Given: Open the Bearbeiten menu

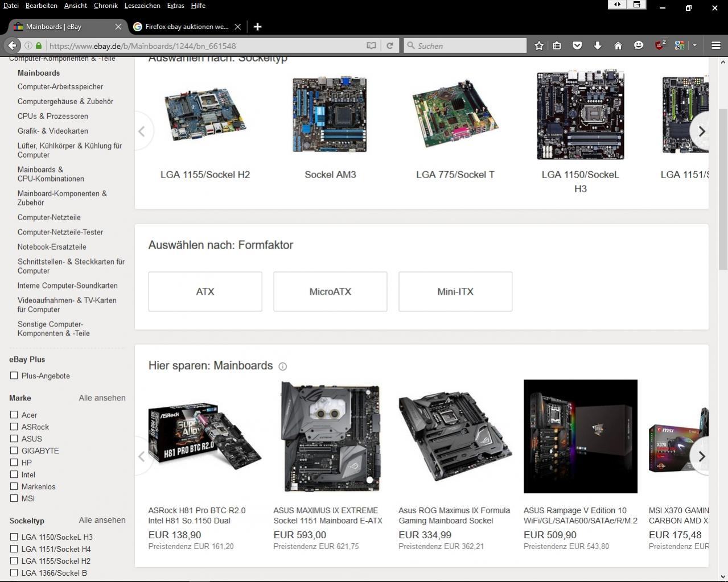Looking at the screenshot, I should coord(41,6).
